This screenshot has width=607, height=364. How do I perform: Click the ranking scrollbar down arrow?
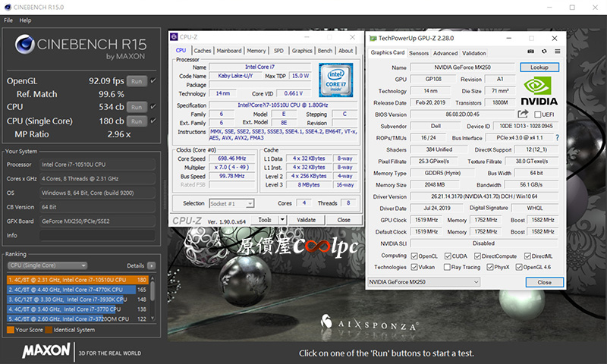click(x=153, y=318)
